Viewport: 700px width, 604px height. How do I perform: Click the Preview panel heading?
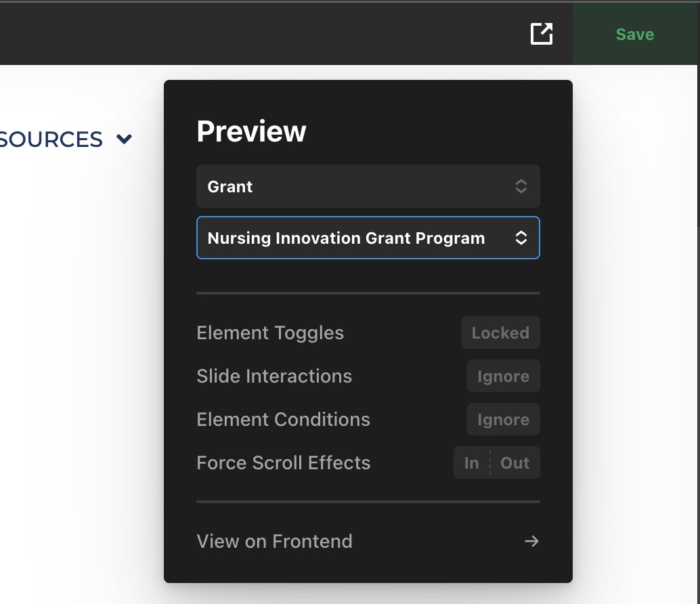[251, 131]
